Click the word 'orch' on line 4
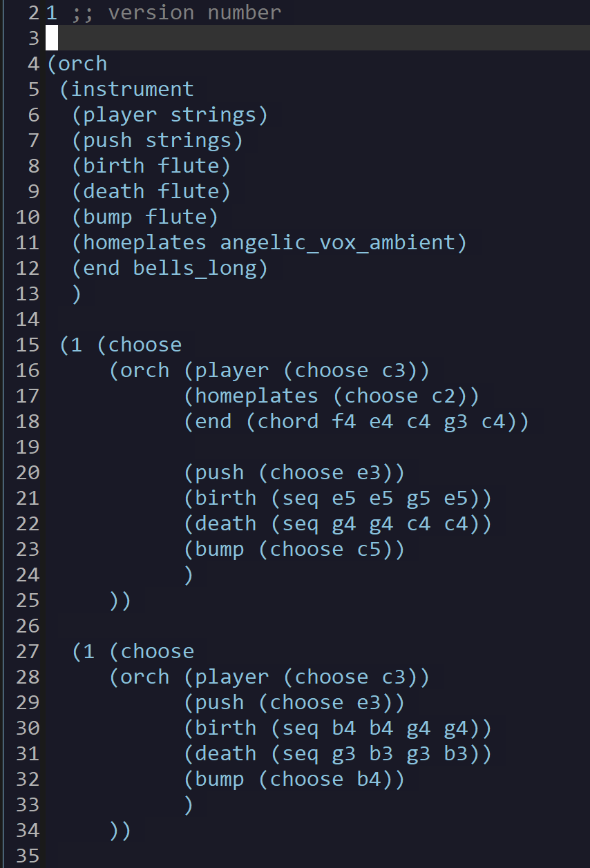The width and height of the screenshot is (590, 868). click(x=83, y=64)
